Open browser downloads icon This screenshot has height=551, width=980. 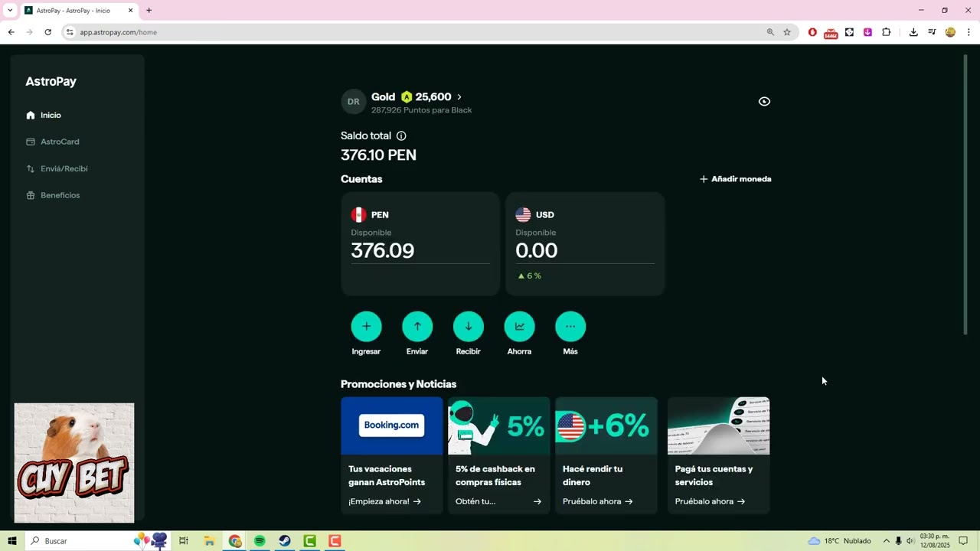(913, 32)
